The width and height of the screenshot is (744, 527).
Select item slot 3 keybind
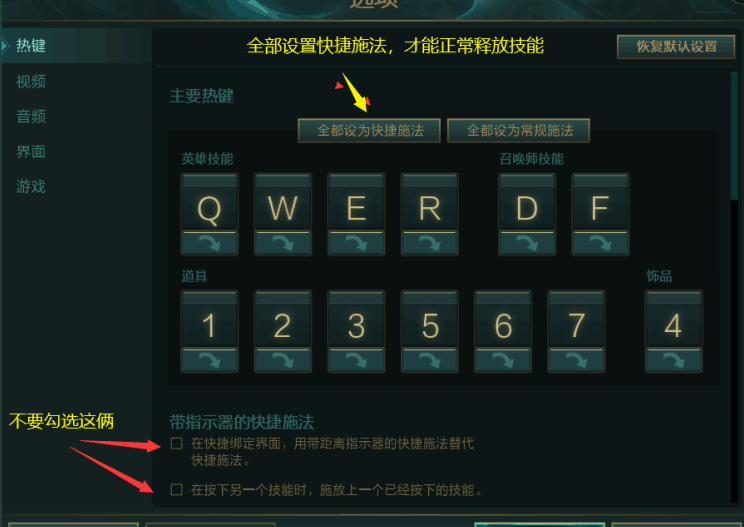tap(356, 319)
